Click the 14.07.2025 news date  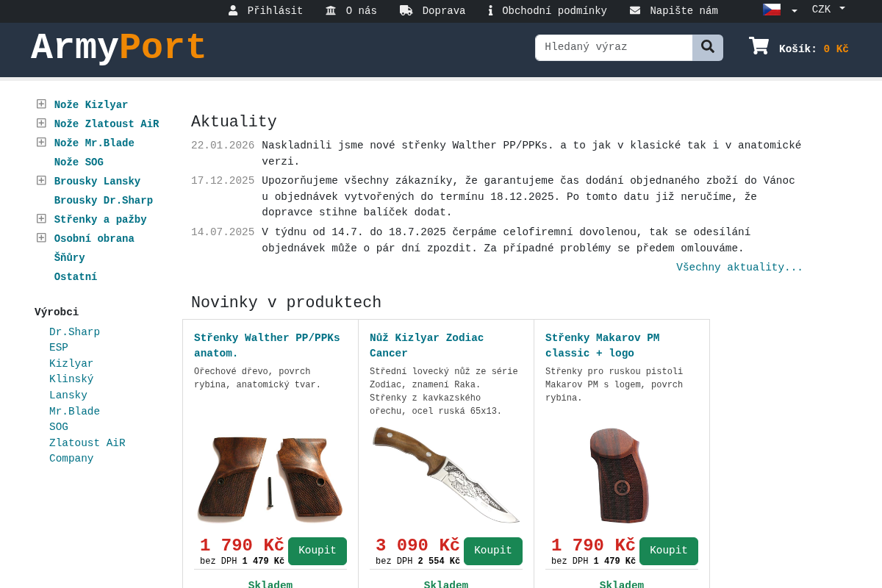click(223, 232)
